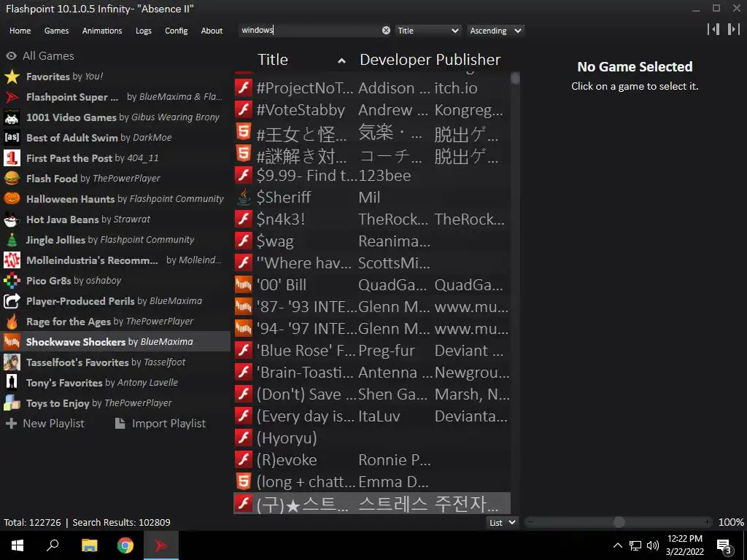This screenshot has width=747, height=560.
Task: Select the (Every day is... game row
Action: pyautogui.click(x=372, y=416)
